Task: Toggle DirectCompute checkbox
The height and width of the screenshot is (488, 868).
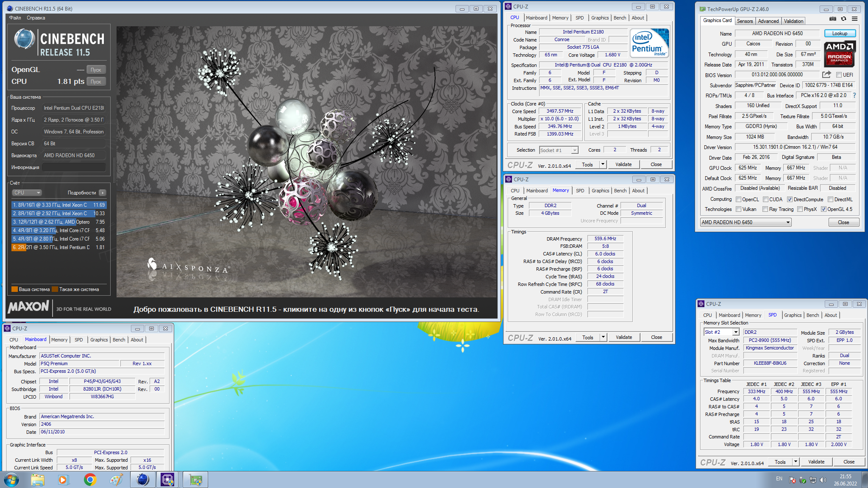Action: 790,200
